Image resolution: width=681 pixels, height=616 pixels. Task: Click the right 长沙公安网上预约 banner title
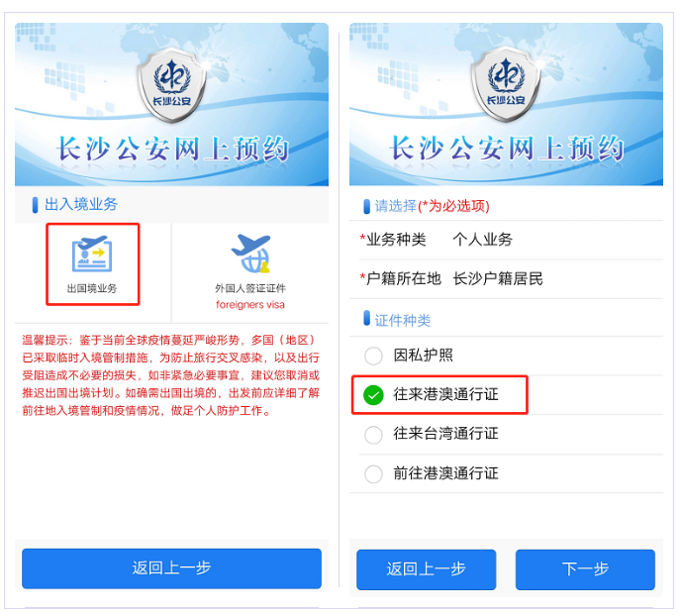507,149
